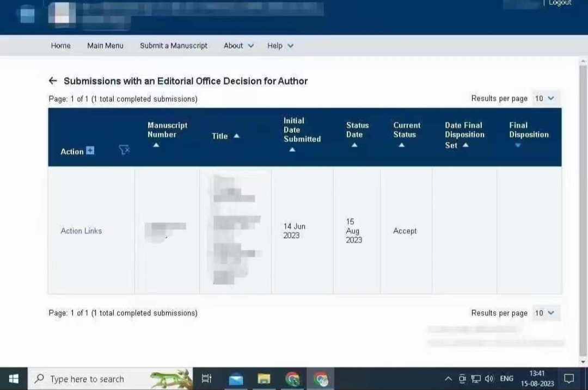This screenshot has width=588, height=390.
Task: Go to the Home menu item
Action: (x=60, y=46)
